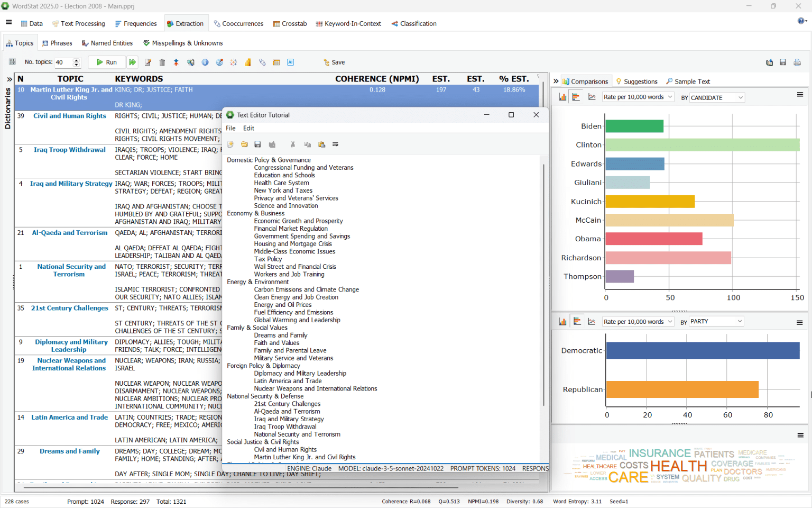Click the blue info icon in topics toolbar

(205, 62)
